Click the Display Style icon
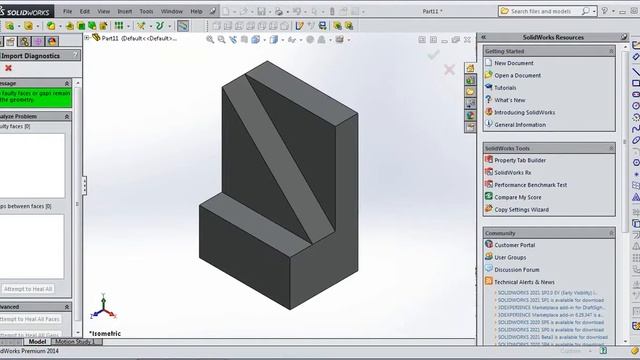Screen dimensions: 640x360 pos(273,40)
